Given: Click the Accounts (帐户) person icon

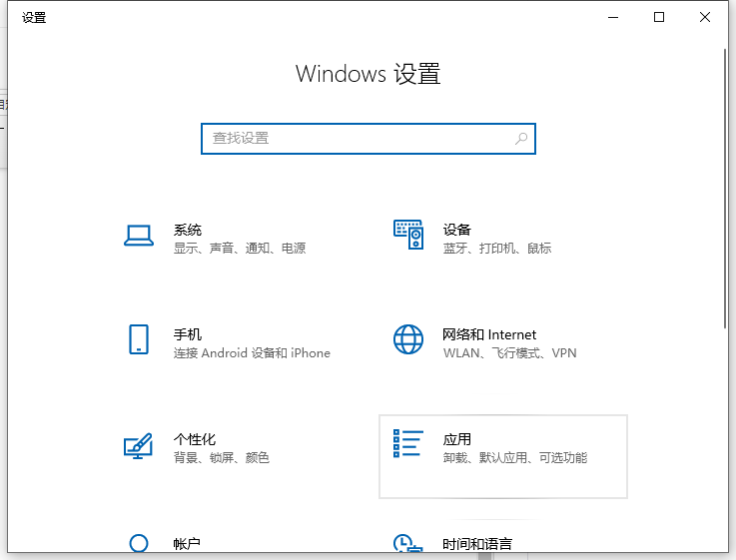Looking at the screenshot, I should click(138, 544).
